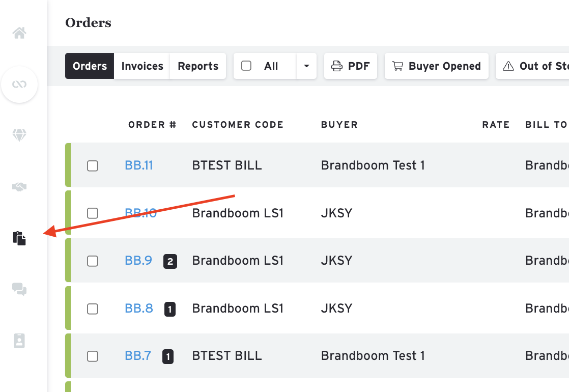Image resolution: width=569 pixels, height=392 pixels.
Task: Open the Home sidebar icon
Action: pos(19,33)
